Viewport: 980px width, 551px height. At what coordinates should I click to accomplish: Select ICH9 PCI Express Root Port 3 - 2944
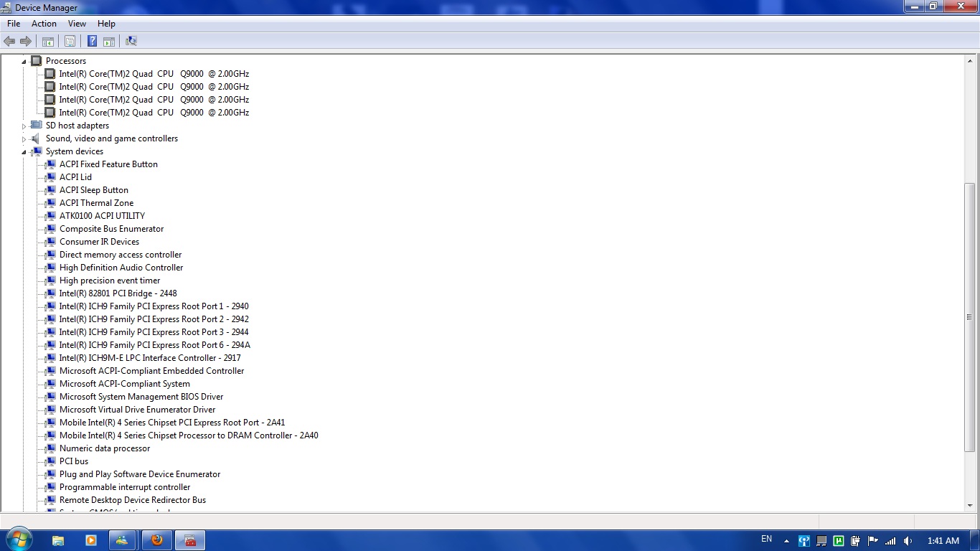(154, 332)
